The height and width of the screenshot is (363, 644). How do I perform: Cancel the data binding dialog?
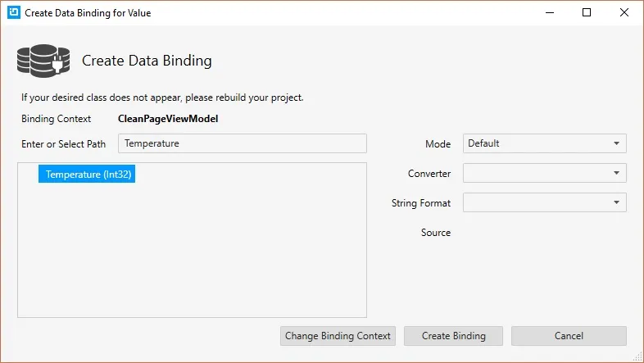[x=569, y=336]
